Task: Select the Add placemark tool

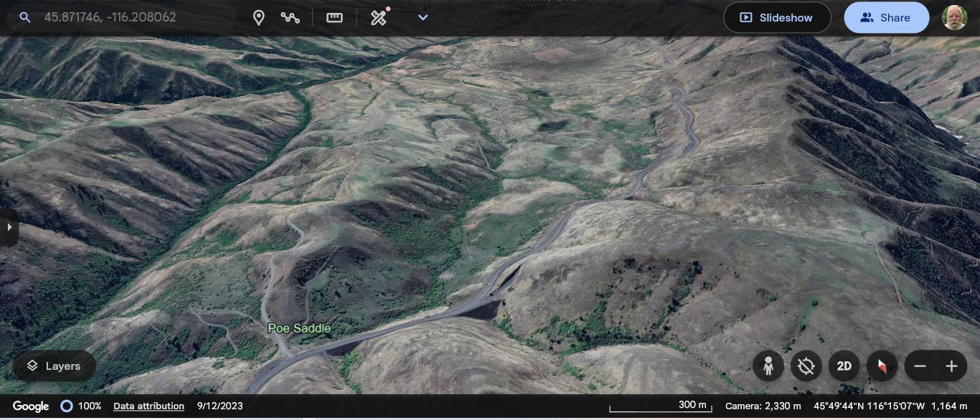Action: pos(259,18)
